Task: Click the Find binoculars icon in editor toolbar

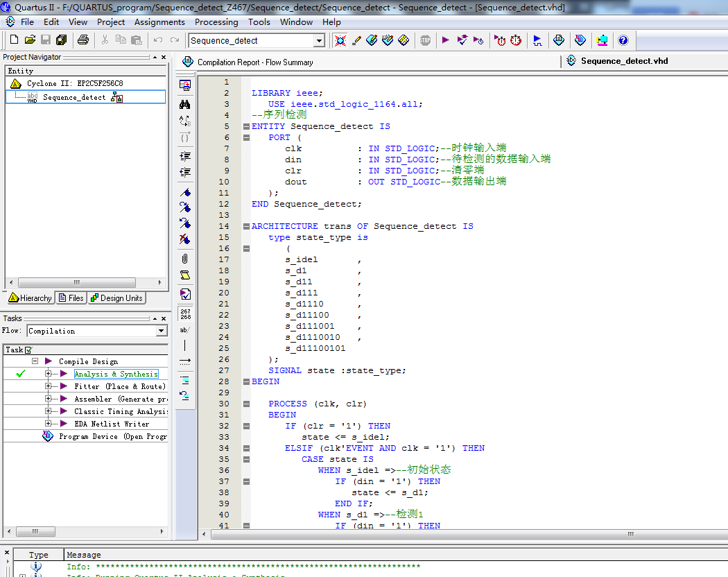Action: coord(184,104)
